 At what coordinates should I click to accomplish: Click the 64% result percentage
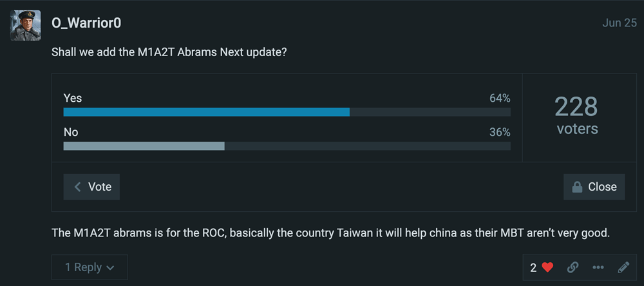click(x=500, y=98)
